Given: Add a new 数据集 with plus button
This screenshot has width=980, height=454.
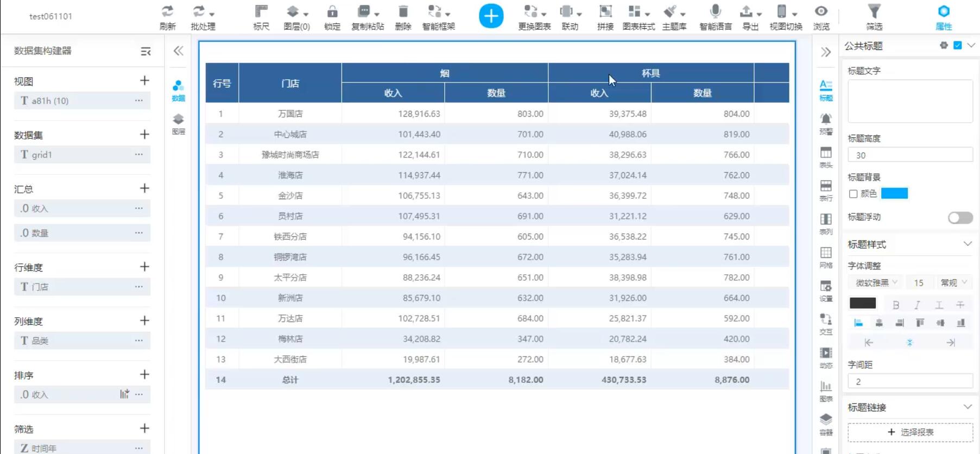Looking at the screenshot, I should pyautogui.click(x=144, y=135).
